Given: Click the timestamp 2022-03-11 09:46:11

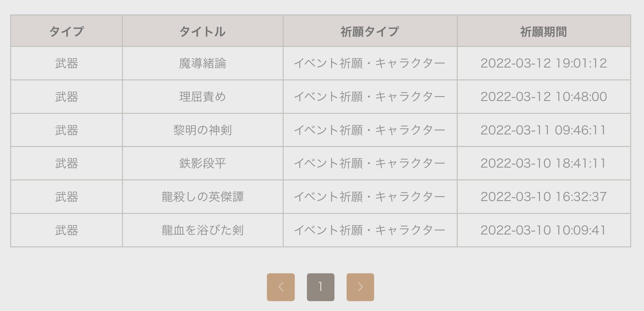Looking at the screenshot, I should coord(544,130).
